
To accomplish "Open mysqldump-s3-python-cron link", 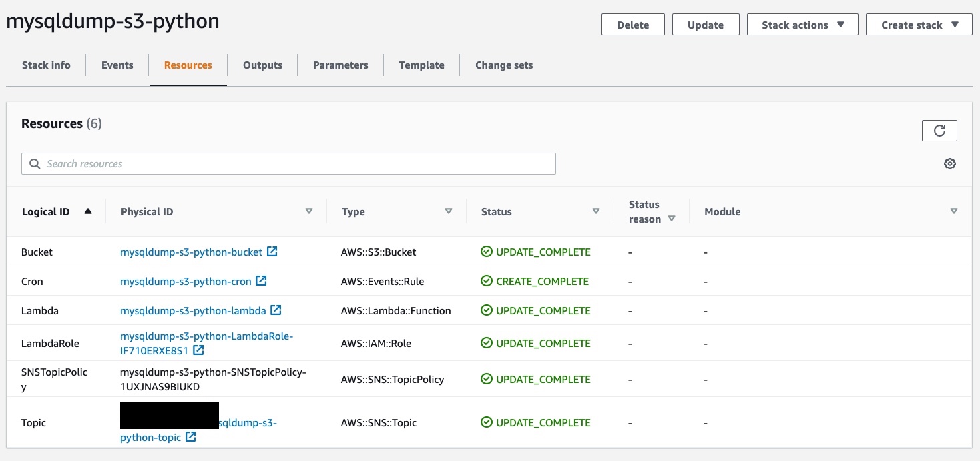I will pos(186,282).
